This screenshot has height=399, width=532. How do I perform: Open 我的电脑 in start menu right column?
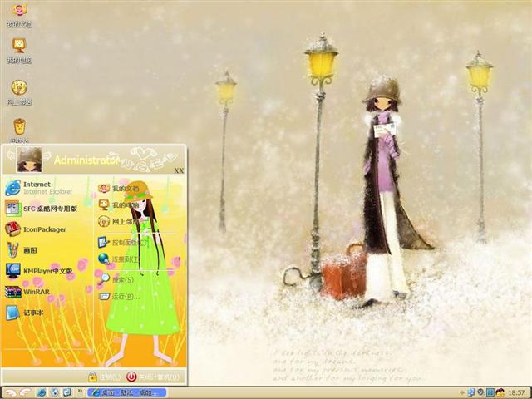[119, 205]
